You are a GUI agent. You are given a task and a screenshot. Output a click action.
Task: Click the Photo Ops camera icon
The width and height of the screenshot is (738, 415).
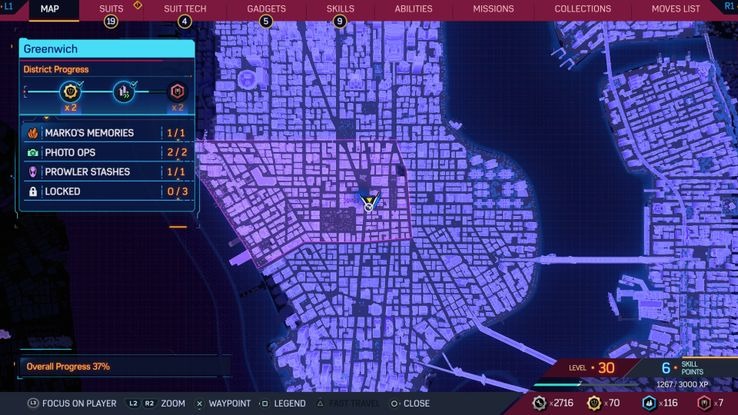[33, 152]
